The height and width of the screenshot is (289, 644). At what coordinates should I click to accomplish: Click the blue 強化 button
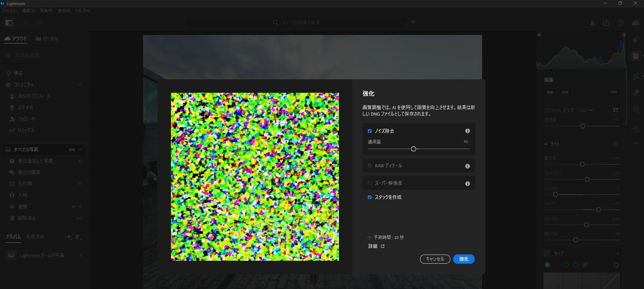pyautogui.click(x=464, y=259)
